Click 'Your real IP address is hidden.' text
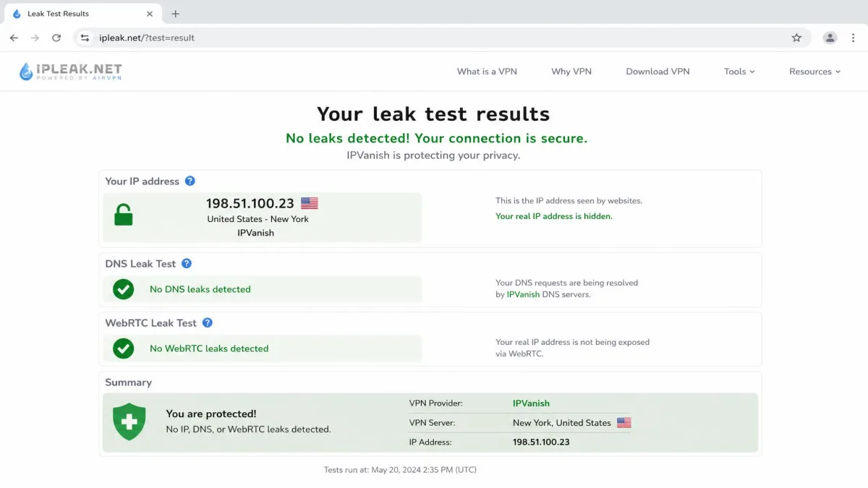868x488 pixels. pos(554,216)
